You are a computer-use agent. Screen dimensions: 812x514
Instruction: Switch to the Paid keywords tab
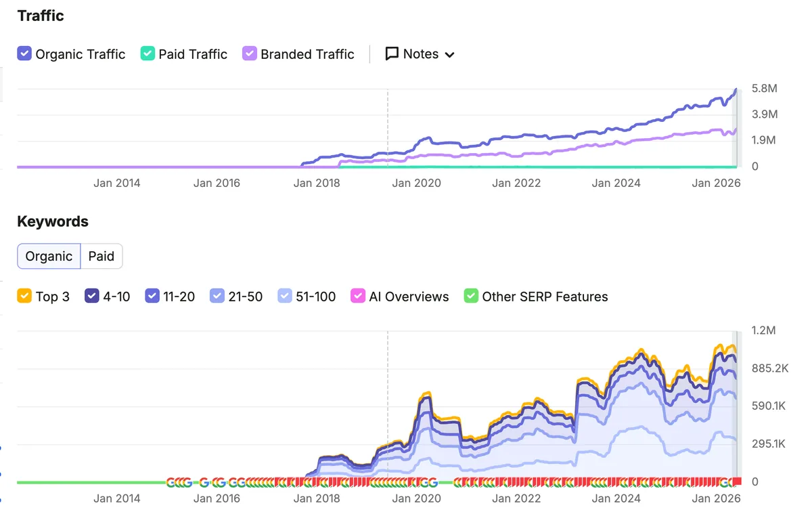(x=101, y=256)
